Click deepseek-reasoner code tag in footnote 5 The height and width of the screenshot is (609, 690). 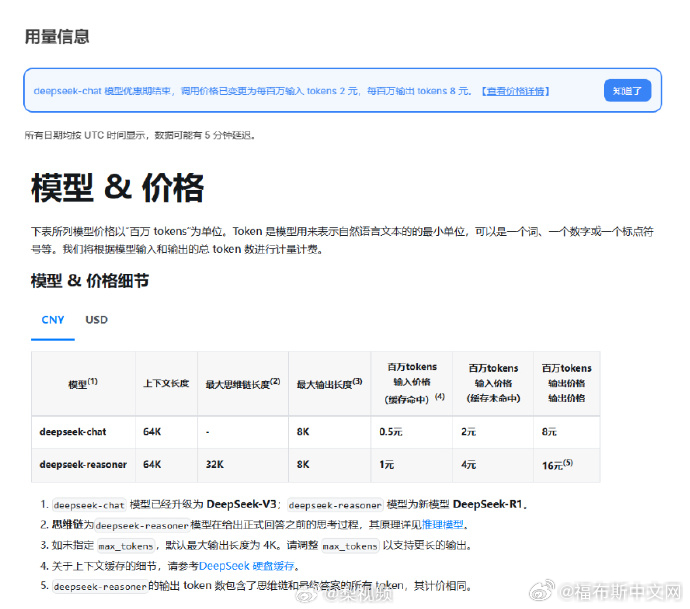pos(99,587)
